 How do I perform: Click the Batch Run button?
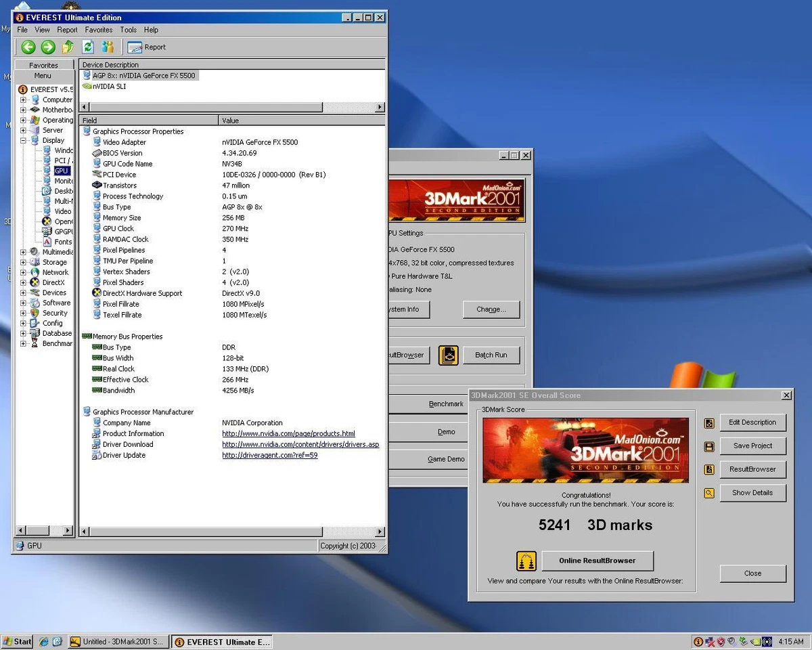[x=491, y=355]
